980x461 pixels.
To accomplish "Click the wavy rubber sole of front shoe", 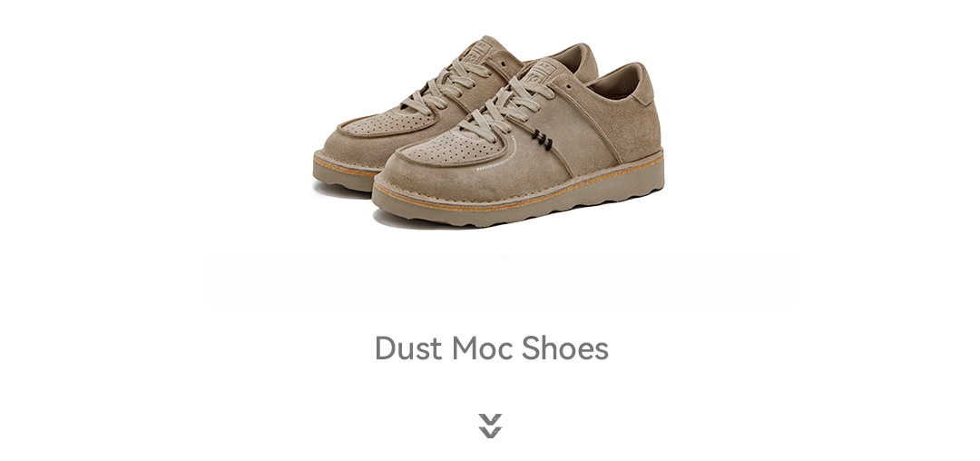I will coord(519,199).
